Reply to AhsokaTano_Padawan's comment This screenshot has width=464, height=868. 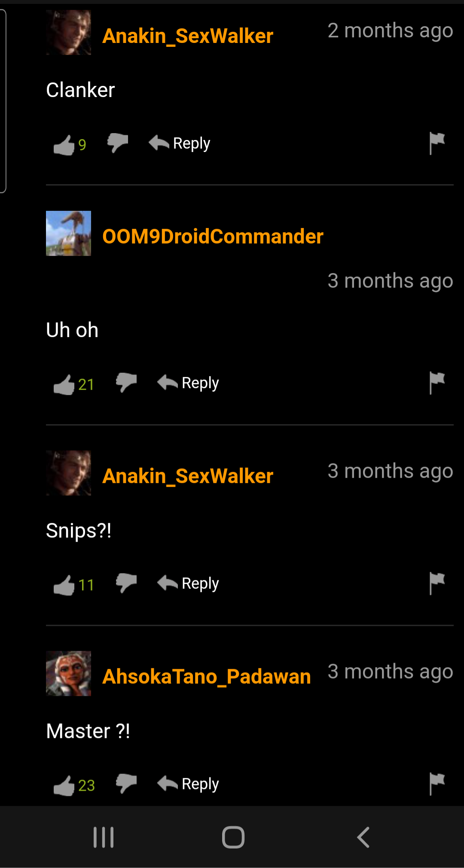pyautogui.click(x=188, y=784)
